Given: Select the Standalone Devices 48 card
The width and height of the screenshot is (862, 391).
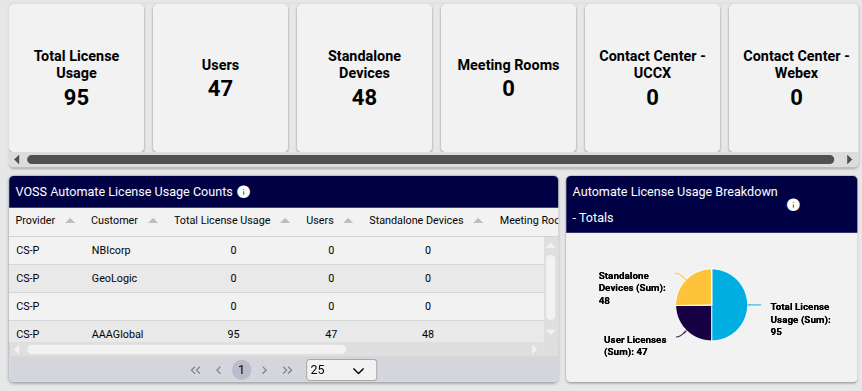Looking at the screenshot, I should tap(364, 78).
